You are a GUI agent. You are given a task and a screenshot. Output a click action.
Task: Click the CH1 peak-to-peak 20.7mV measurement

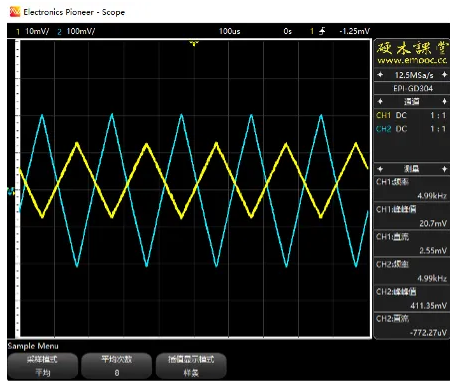click(412, 216)
